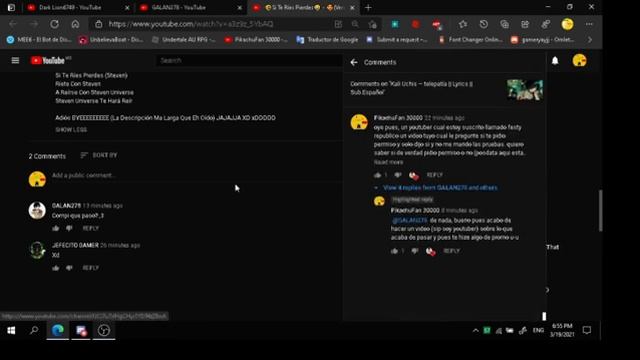
Task: Open the Font Changer Online bookmark
Action: pos(471,40)
